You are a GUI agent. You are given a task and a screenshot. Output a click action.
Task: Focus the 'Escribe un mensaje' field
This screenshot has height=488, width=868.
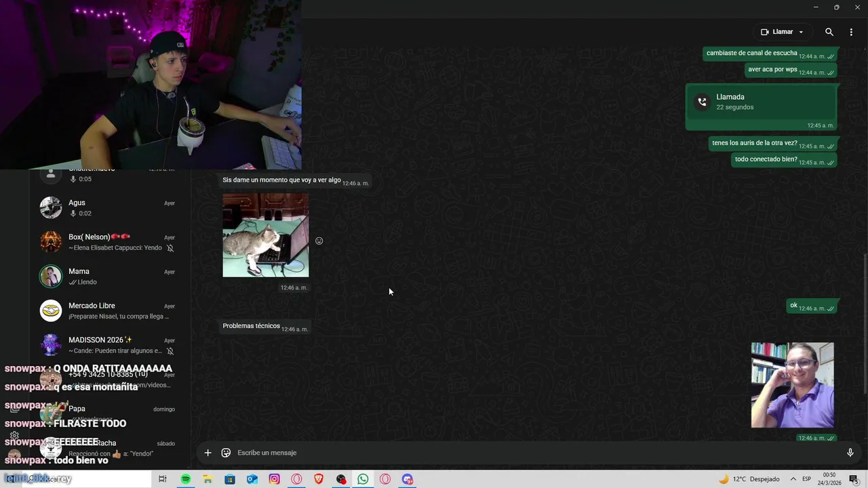point(536,453)
